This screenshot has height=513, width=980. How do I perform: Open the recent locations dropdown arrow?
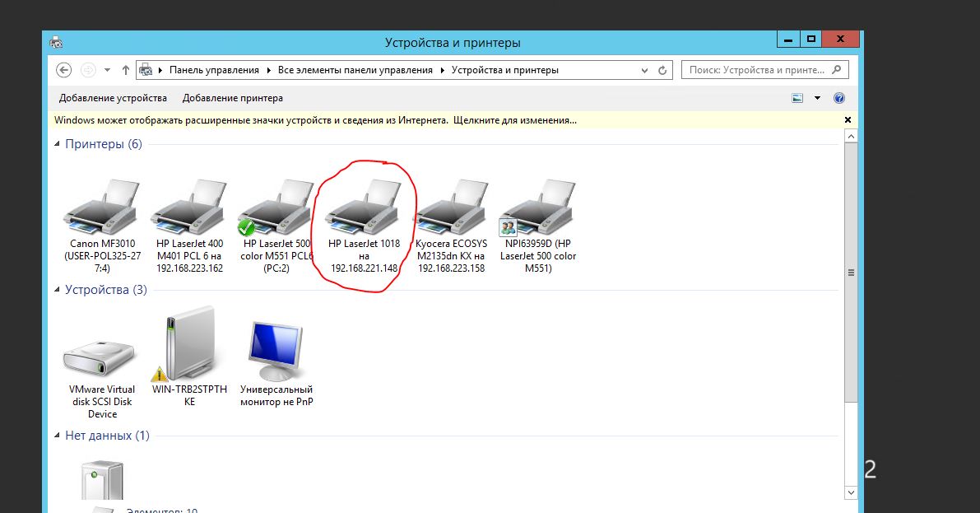tap(108, 70)
